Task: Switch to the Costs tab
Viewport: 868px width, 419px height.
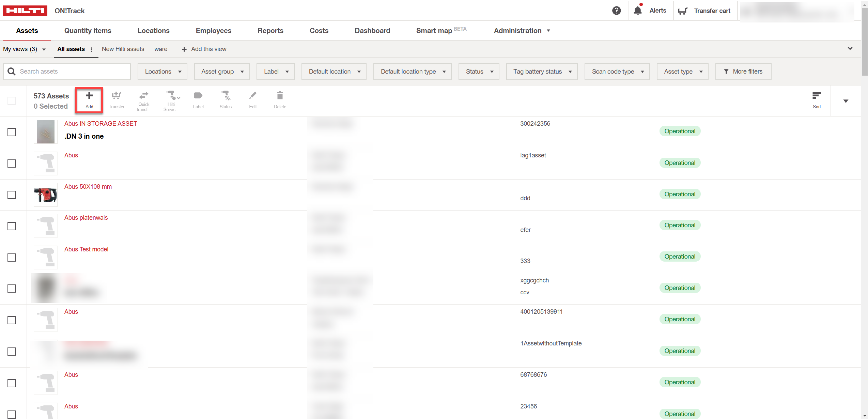Action: pyautogui.click(x=319, y=31)
